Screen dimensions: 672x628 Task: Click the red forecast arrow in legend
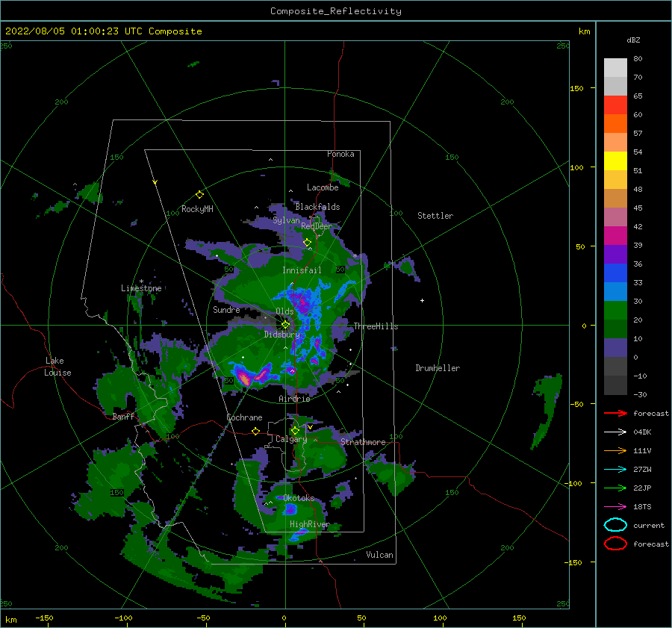pyautogui.click(x=615, y=413)
